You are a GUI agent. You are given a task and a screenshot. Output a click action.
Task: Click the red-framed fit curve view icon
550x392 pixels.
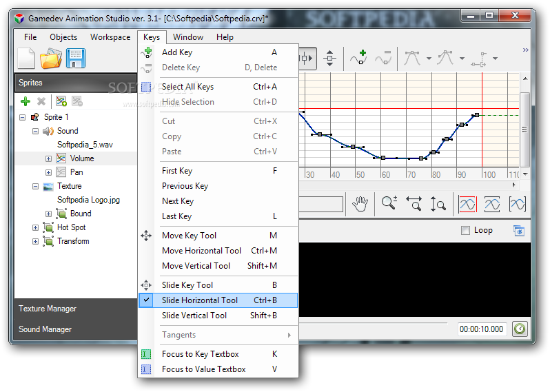point(467,204)
